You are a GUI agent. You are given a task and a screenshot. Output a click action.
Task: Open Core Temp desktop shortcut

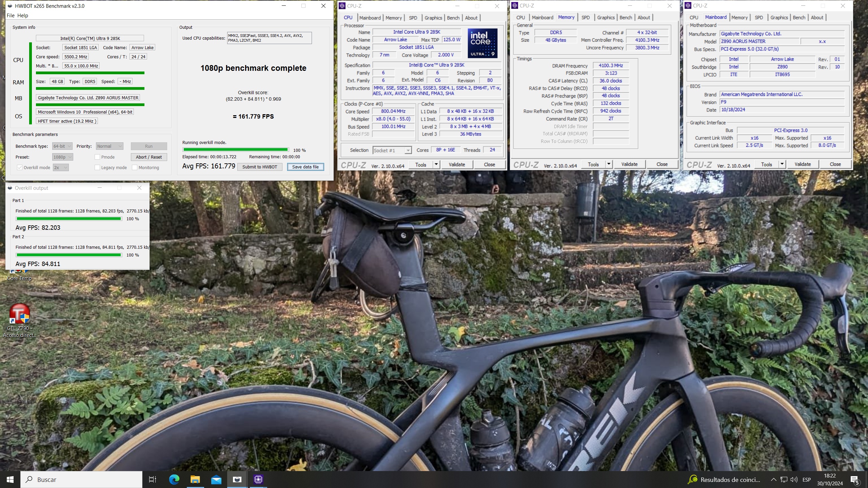[19, 275]
